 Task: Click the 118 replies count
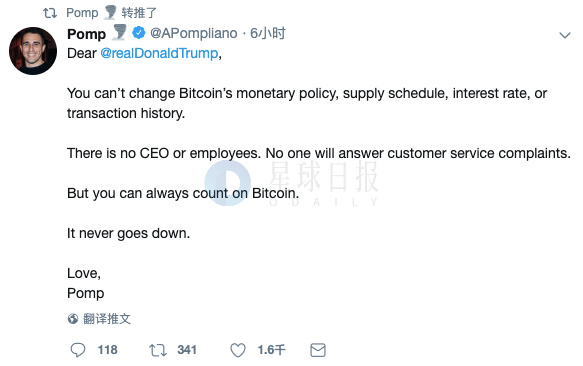coord(107,350)
